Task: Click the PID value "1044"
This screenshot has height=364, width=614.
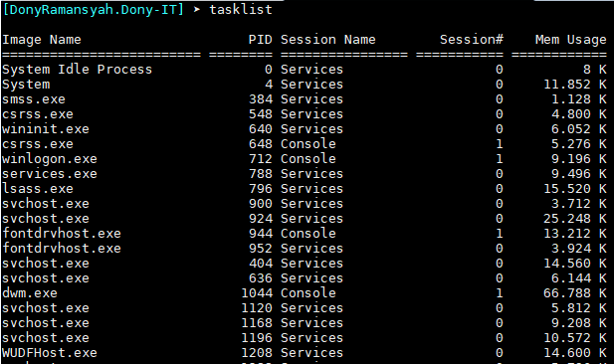Action: [257, 293]
